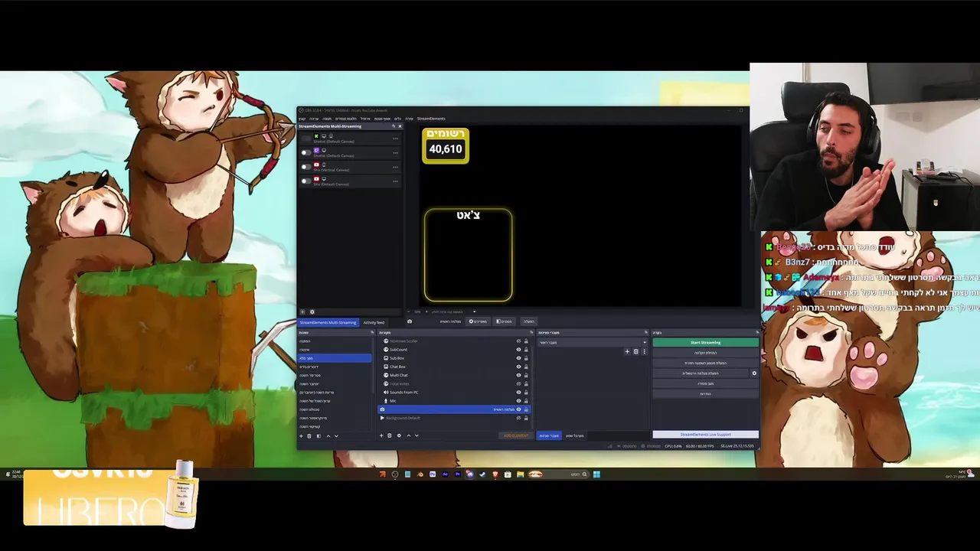The width and height of the screenshot is (980, 551).
Task: Enable the YouTube Sho Default Canvas toggle
Action: point(306,181)
